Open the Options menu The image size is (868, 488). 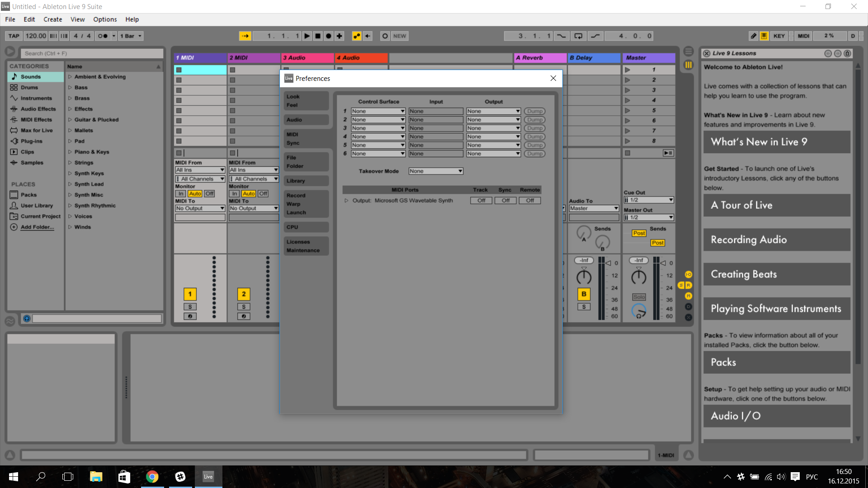tap(105, 19)
